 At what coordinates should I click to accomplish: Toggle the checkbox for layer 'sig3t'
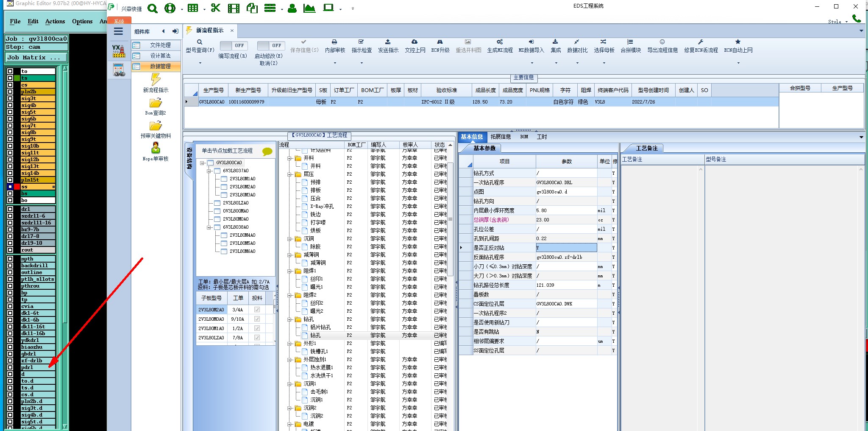pyautogui.click(x=10, y=98)
